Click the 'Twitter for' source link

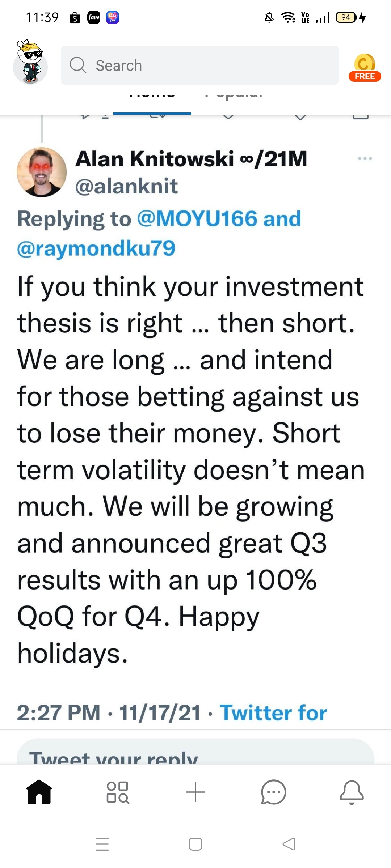click(x=273, y=713)
